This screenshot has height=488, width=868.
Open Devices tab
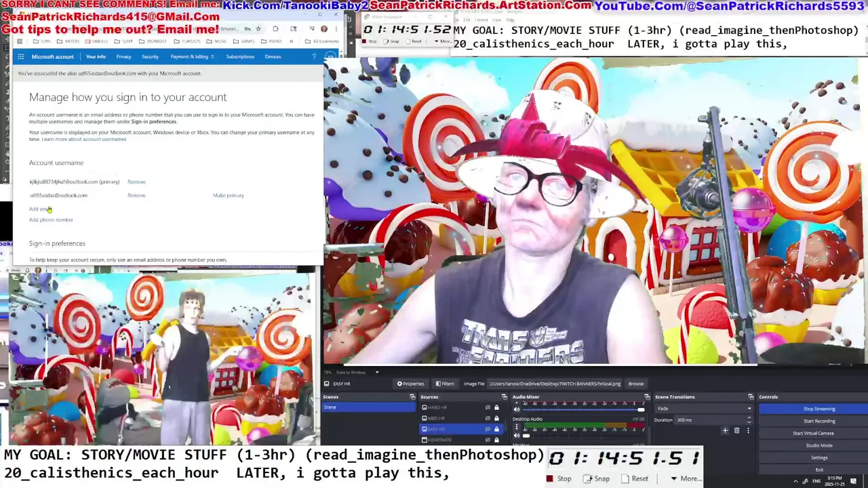273,56
